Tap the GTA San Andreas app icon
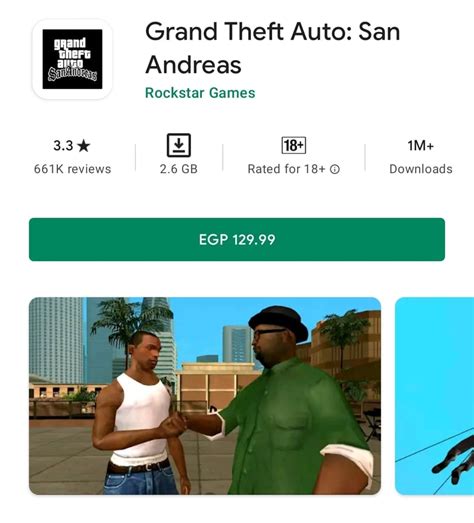 [x=72, y=59]
